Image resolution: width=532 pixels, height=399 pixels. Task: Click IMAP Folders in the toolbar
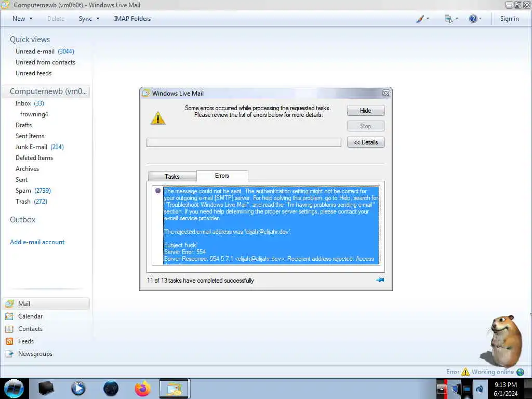pyautogui.click(x=132, y=19)
